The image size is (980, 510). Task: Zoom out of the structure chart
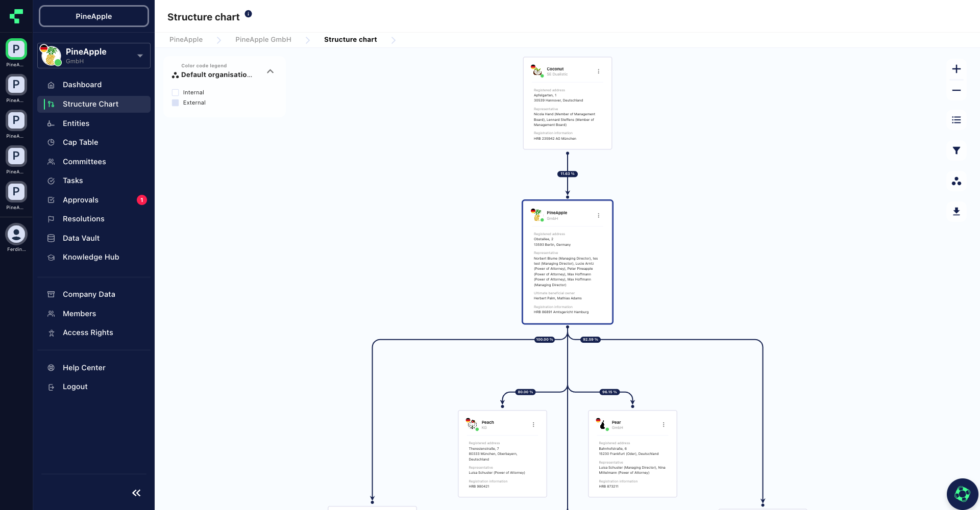957,90
